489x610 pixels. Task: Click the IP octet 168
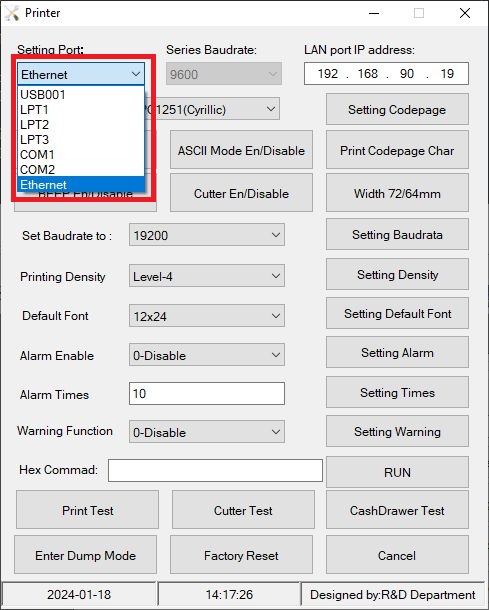tap(368, 74)
